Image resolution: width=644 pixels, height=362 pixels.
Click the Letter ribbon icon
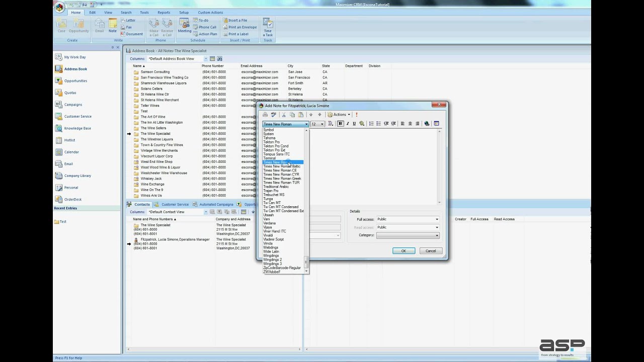(128, 21)
